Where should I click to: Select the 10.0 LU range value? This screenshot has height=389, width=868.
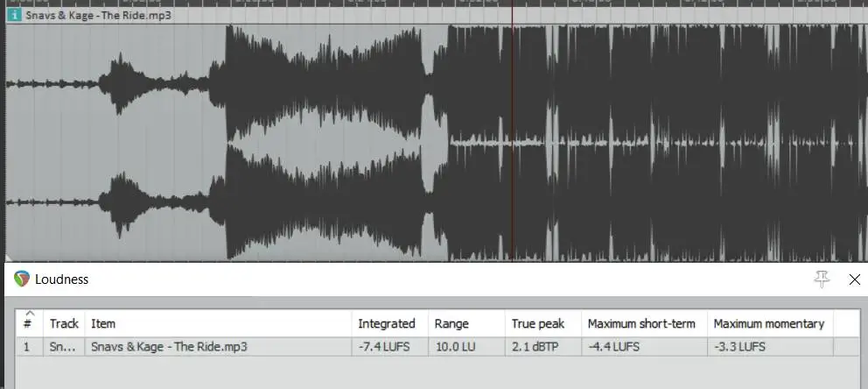pos(455,346)
